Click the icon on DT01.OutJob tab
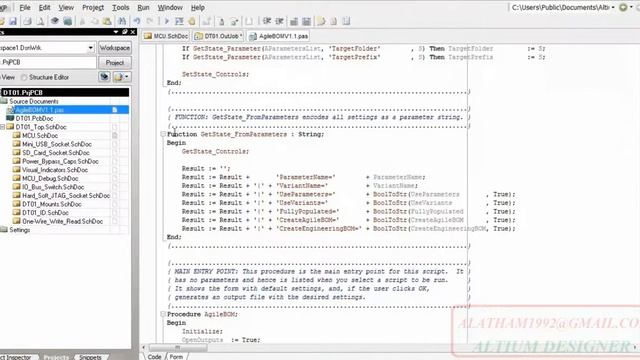 coord(199,36)
